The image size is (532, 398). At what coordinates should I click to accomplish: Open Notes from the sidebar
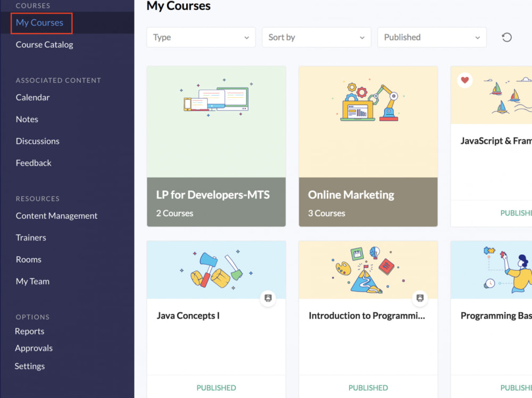[x=27, y=120]
